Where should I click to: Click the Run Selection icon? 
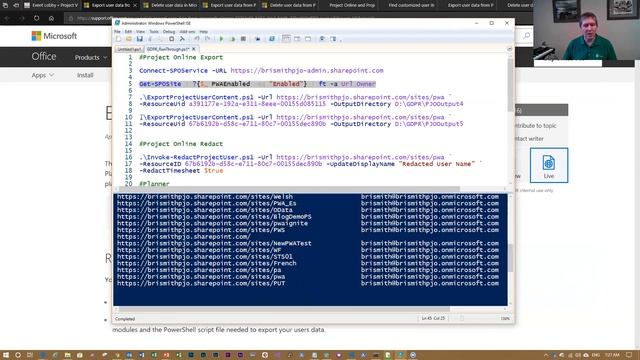(x=232, y=39)
